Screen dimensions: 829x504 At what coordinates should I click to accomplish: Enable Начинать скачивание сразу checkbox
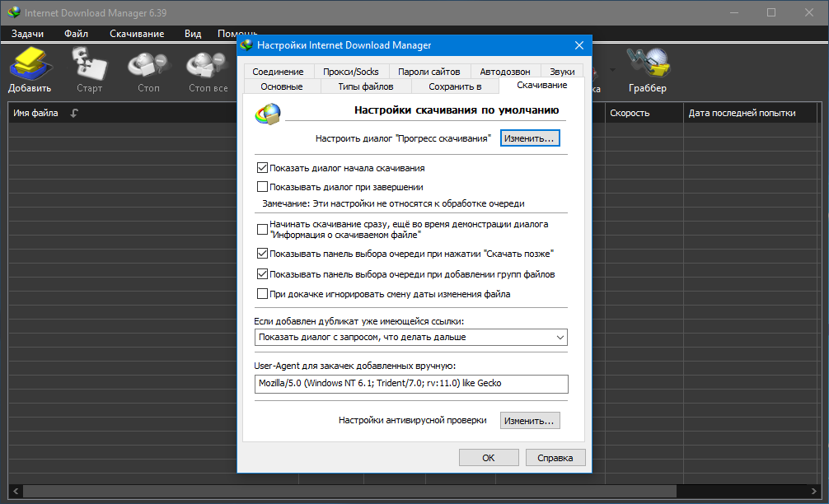(x=262, y=229)
